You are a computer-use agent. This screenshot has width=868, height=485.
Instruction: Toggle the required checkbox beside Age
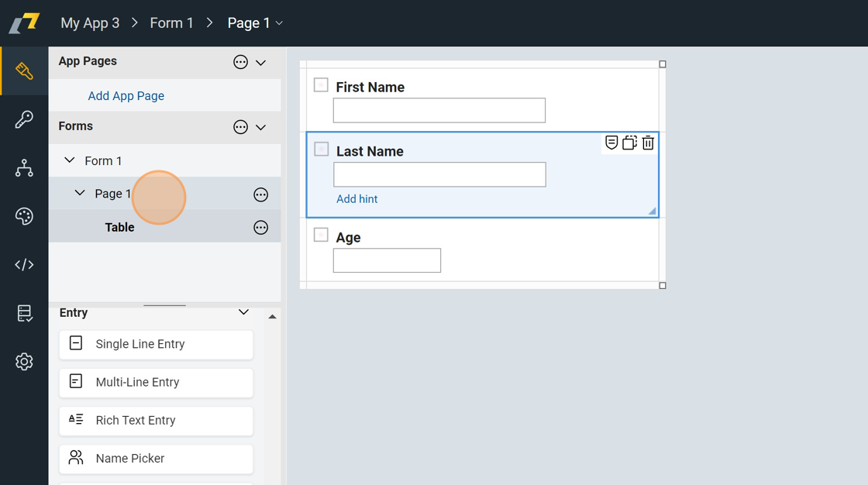(x=321, y=235)
